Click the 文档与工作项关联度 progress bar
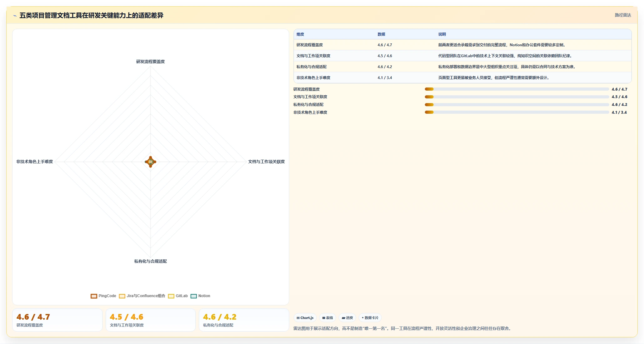 (517, 97)
